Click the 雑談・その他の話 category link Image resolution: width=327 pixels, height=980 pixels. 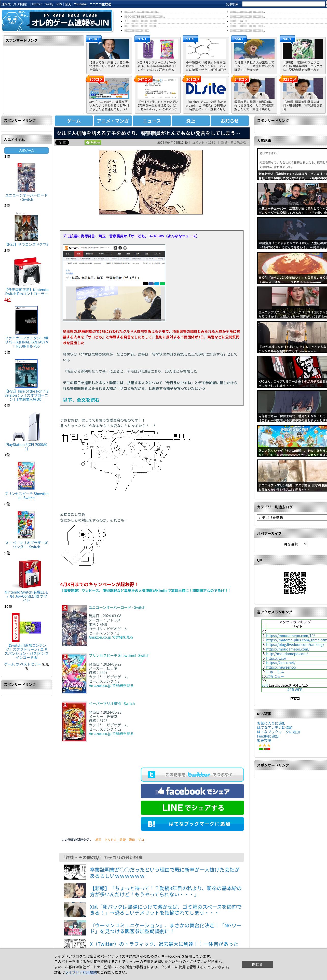pos(233,143)
